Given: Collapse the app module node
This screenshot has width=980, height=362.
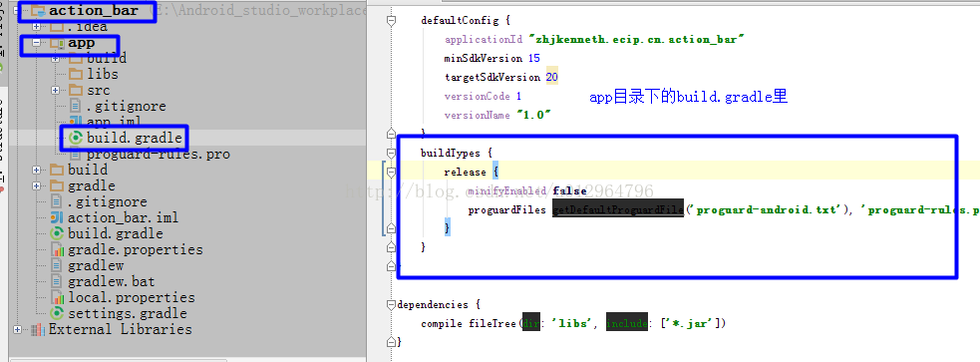Looking at the screenshot, I should click(x=36, y=43).
